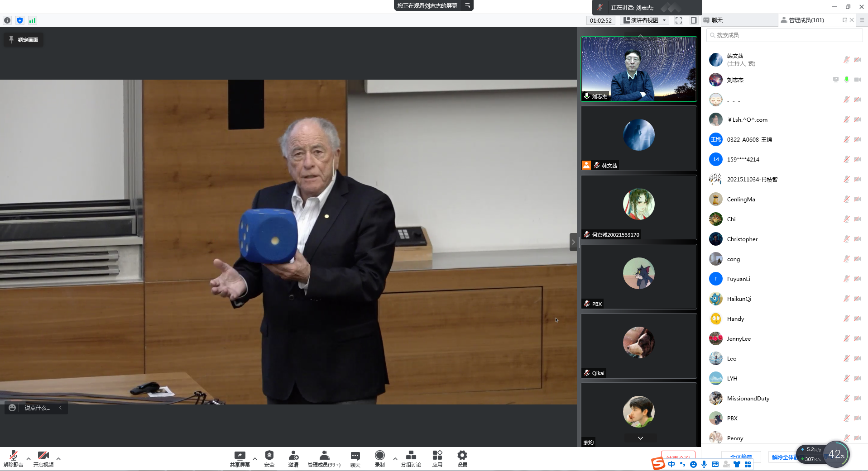Expand video options arrow beside 开启视频
868x471 pixels.
coord(58,459)
